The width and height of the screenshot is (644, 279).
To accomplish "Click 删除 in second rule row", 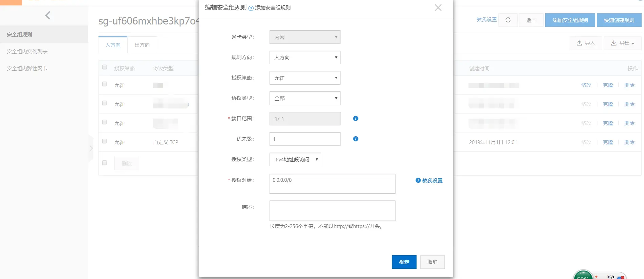I will [x=629, y=104].
